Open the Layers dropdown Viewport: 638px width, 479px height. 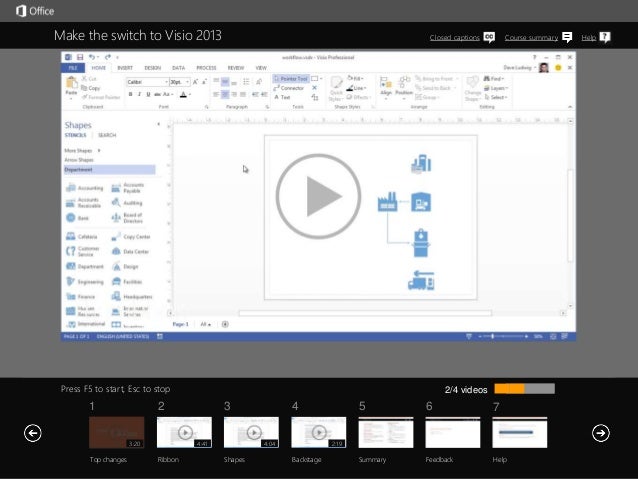point(496,88)
